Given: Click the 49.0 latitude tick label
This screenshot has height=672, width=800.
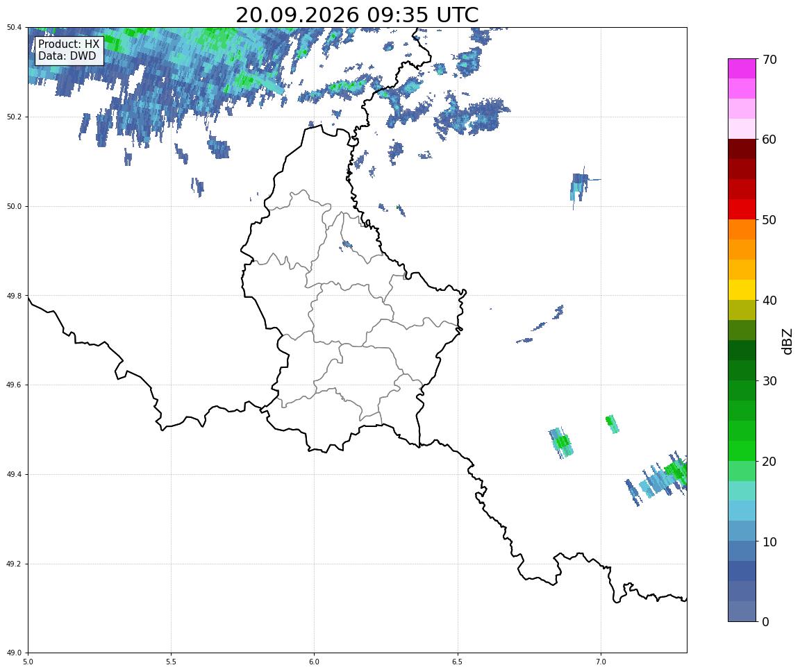Looking at the screenshot, I should click(x=14, y=653).
